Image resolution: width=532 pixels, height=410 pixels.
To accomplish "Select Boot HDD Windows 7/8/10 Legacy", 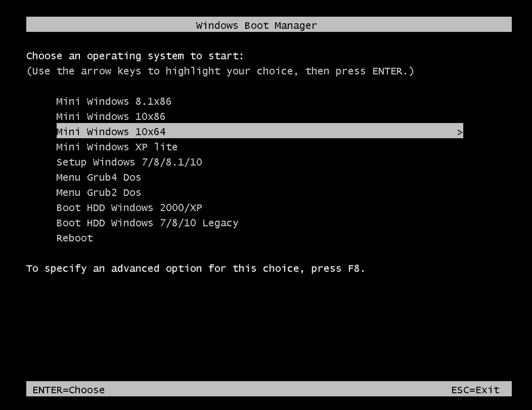I will tap(147, 223).
